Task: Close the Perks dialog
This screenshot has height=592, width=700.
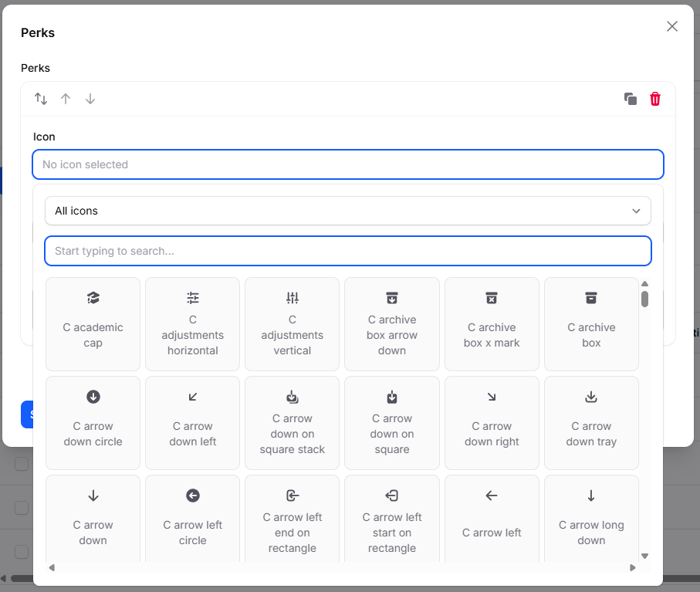Action: (672, 26)
